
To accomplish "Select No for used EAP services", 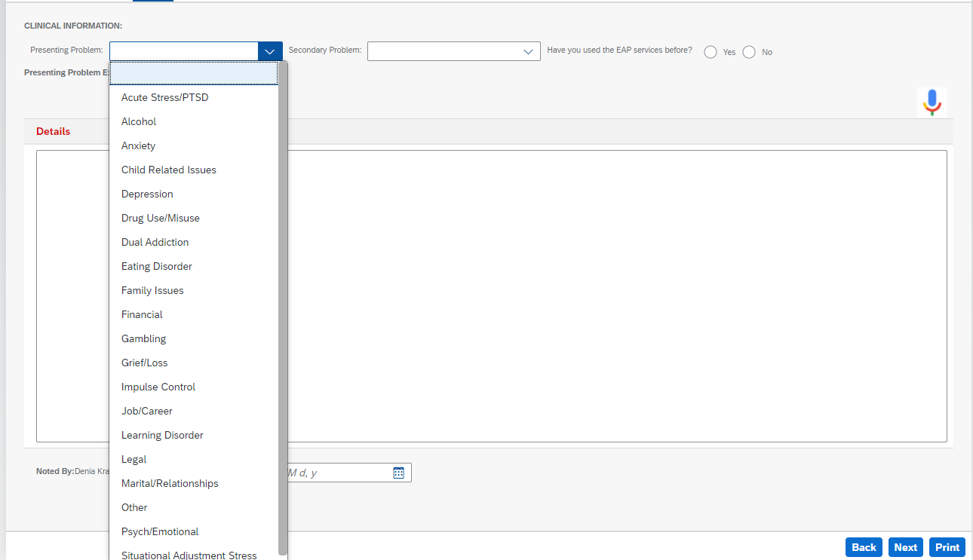I will (749, 52).
